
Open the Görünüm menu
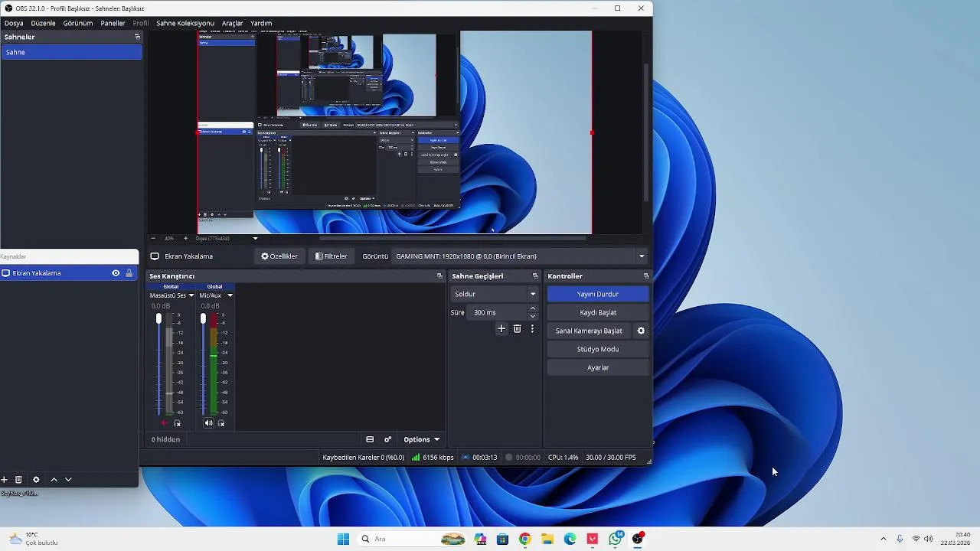[78, 23]
